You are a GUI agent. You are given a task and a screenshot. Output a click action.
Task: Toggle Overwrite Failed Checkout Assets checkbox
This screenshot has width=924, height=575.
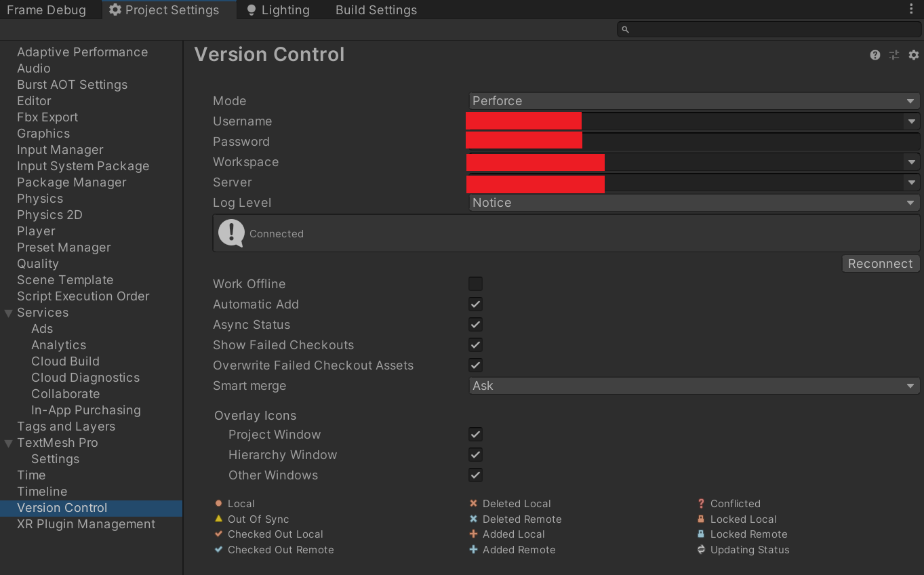[x=476, y=365]
